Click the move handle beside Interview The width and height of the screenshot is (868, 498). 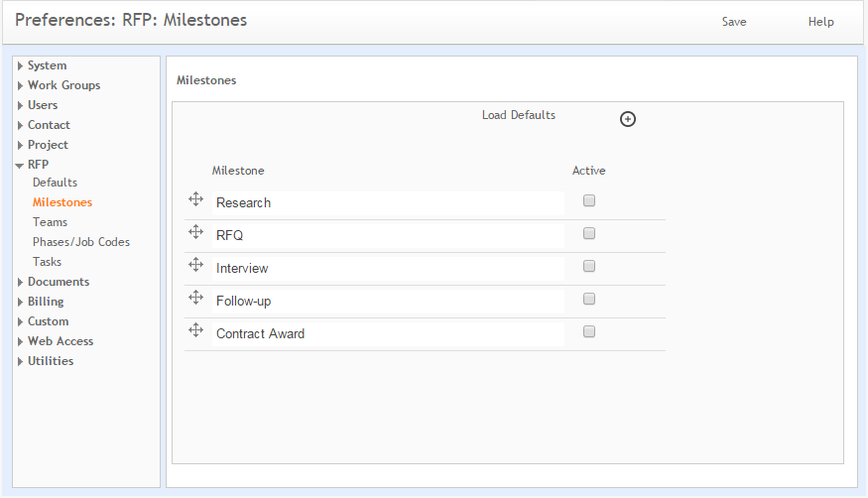point(196,265)
